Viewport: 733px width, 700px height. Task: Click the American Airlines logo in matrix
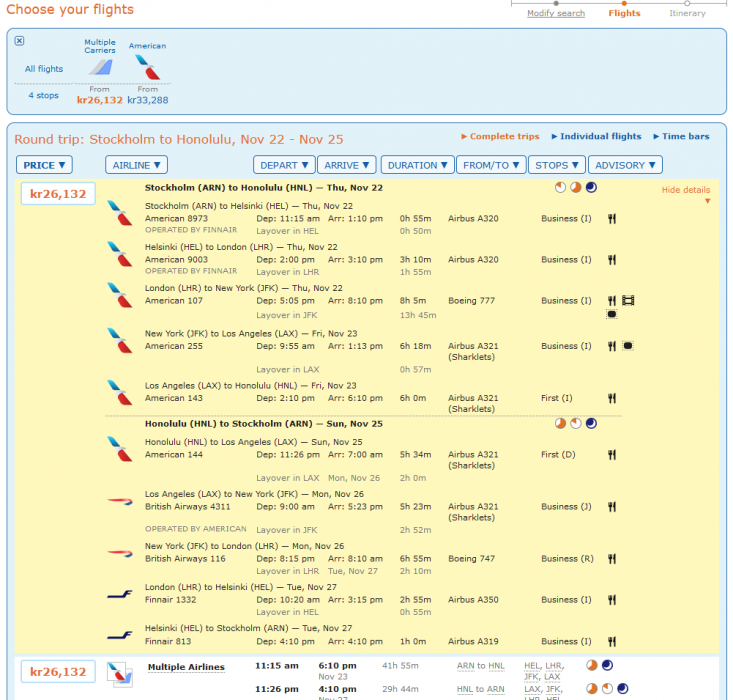[x=147, y=68]
